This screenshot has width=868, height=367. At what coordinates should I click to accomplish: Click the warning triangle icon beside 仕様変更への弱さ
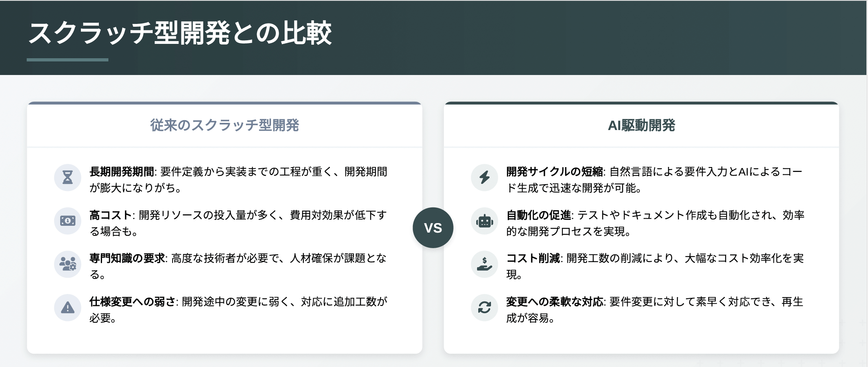click(x=68, y=308)
